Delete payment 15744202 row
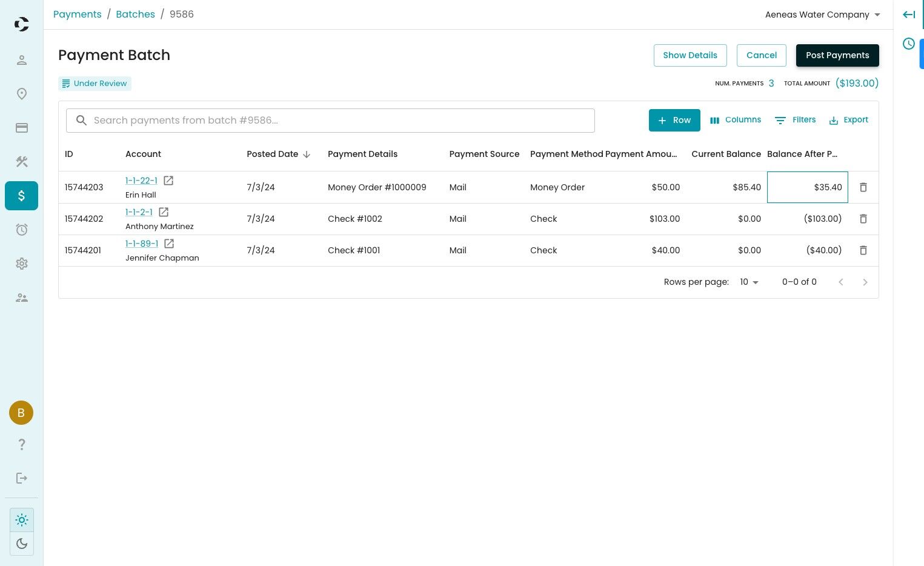 (x=863, y=219)
